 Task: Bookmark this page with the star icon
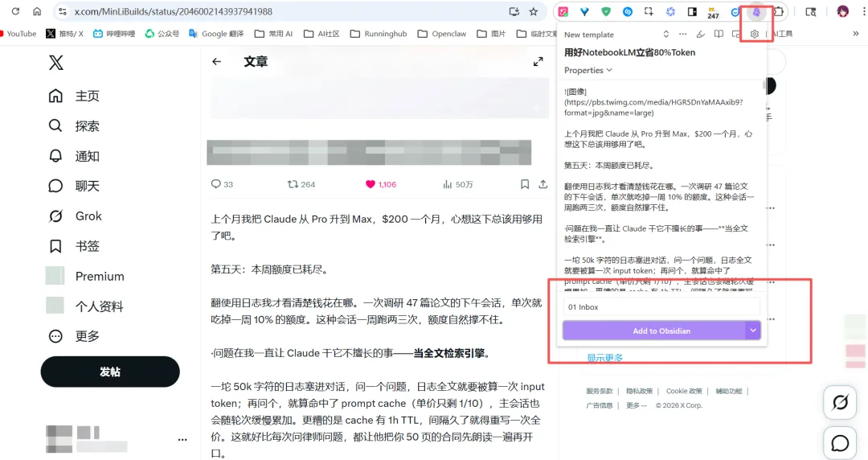coord(533,11)
